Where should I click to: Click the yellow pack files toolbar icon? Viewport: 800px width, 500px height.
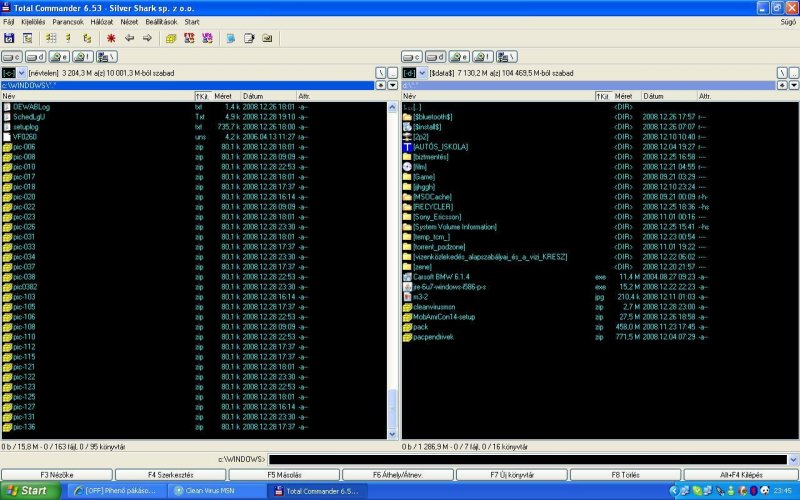[x=171, y=38]
